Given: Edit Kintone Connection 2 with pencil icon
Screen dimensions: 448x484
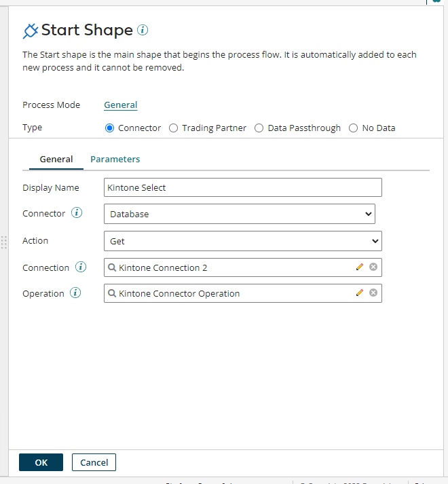Looking at the screenshot, I should [360, 267].
